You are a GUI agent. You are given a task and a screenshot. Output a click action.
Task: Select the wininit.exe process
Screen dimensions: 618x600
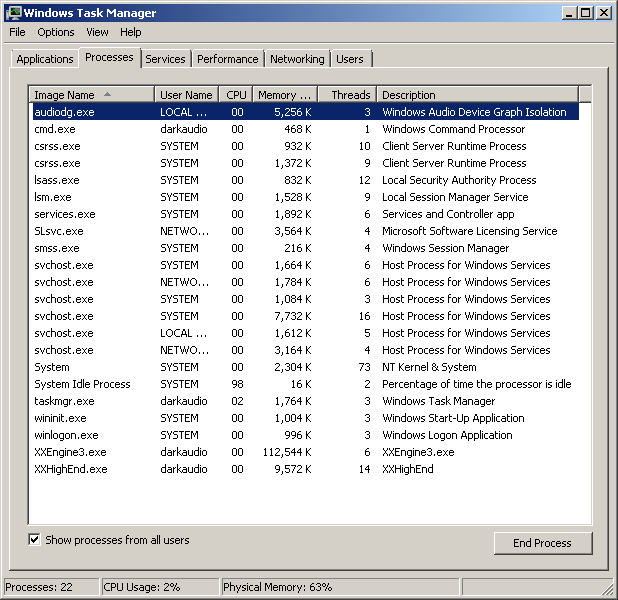[304, 418]
